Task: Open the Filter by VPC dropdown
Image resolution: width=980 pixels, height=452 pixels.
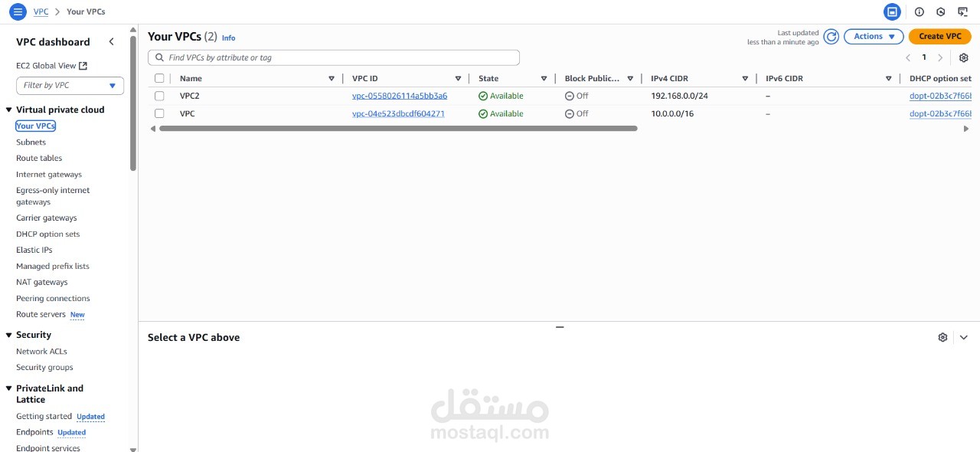Action: [70, 86]
